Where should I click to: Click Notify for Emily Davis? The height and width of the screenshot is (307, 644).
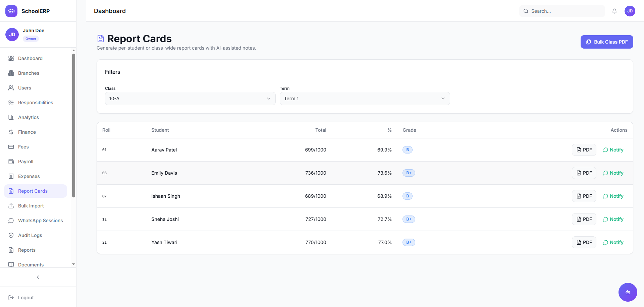click(613, 173)
